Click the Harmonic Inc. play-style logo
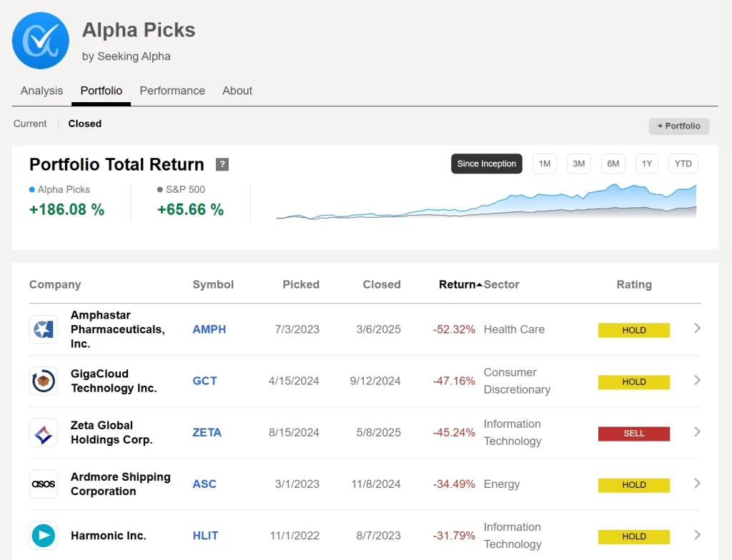The height and width of the screenshot is (560, 732). coord(44,536)
